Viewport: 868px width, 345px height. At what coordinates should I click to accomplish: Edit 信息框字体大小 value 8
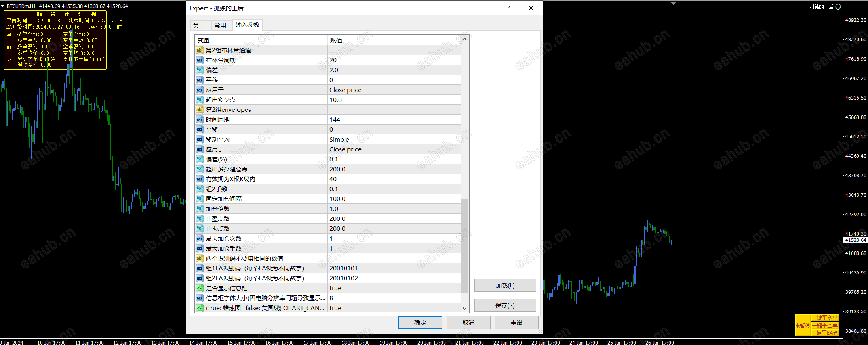coord(394,298)
